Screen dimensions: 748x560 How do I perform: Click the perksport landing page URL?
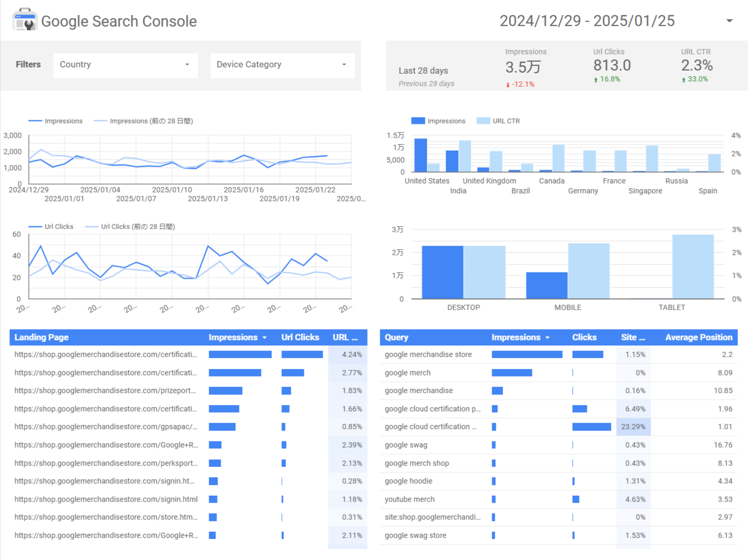[x=106, y=463]
